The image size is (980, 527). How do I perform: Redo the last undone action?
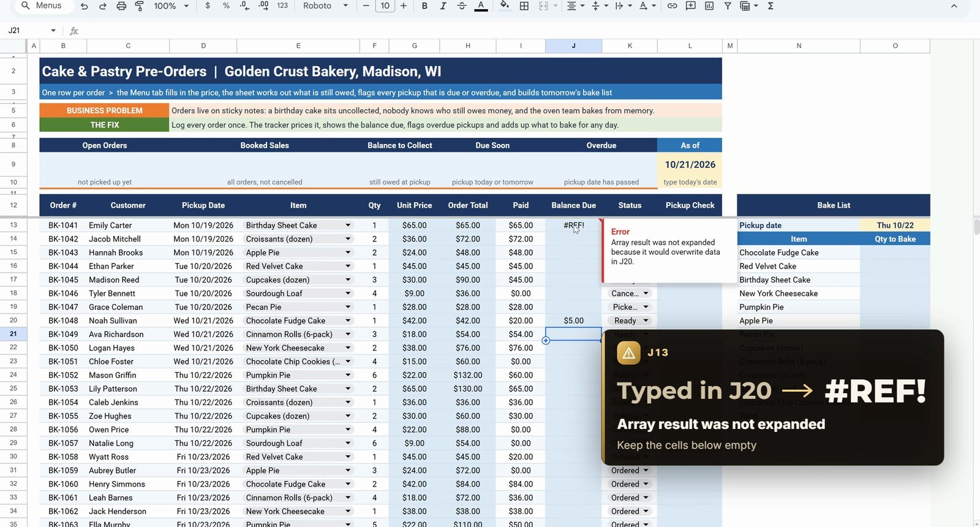pos(103,6)
